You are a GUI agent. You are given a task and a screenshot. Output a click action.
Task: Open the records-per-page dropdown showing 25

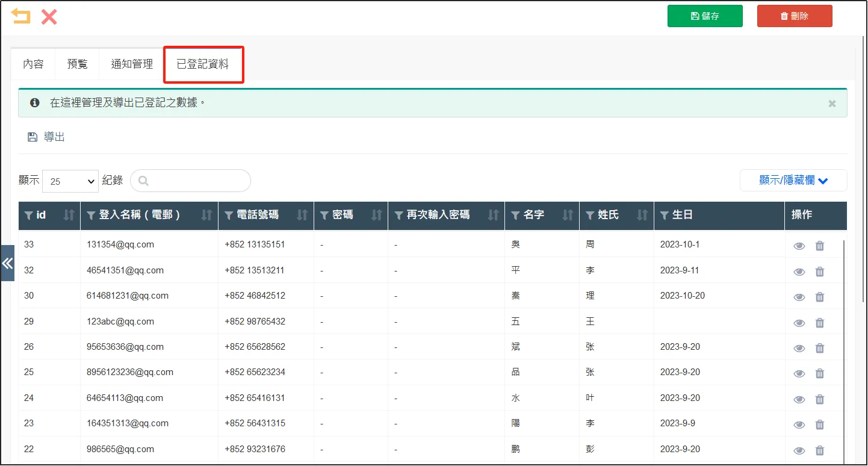point(70,181)
